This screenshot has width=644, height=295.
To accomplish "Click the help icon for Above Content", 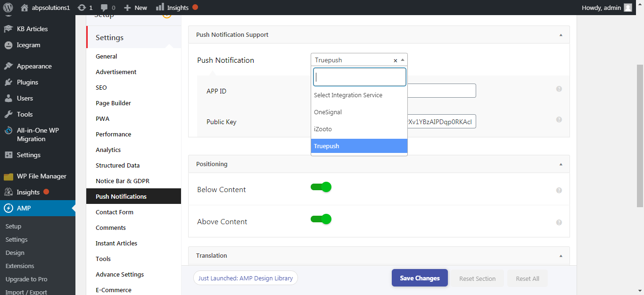I will pyautogui.click(x=559, y=222).
